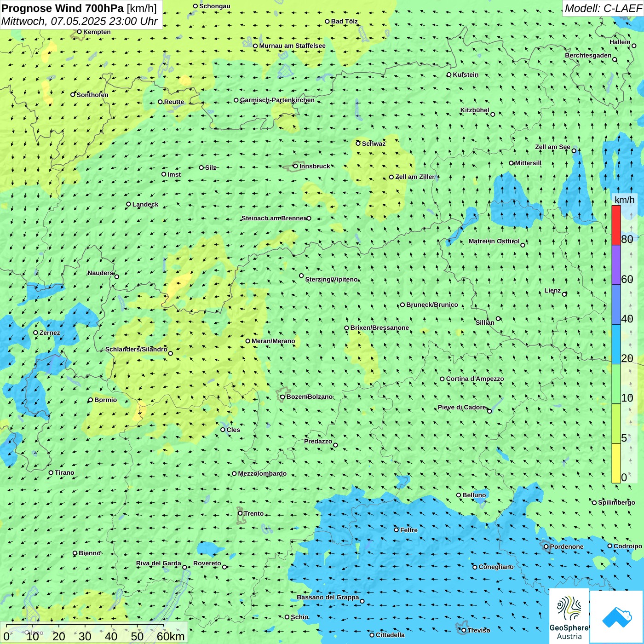
Task: Click the Lienz location marker circle
Action: pyautogui.click(x=564, y=294)
